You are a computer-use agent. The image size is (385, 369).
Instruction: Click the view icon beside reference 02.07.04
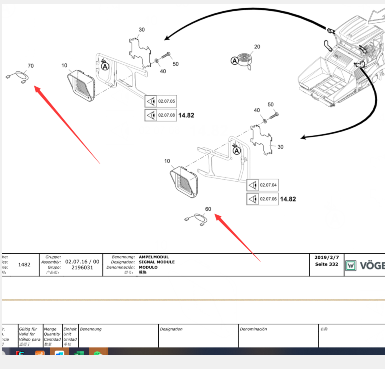[253, 185]
